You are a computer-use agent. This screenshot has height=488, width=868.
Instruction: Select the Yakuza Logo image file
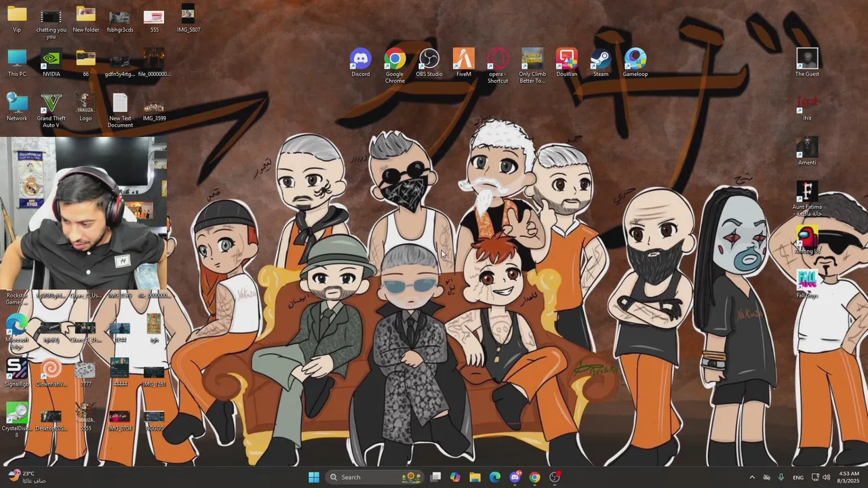coord(85,107)
